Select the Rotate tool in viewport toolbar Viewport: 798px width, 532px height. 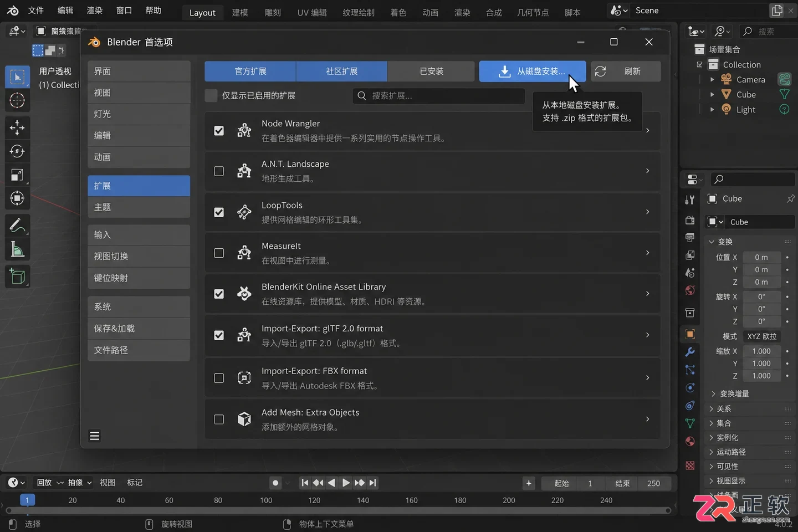click(17, 151)
